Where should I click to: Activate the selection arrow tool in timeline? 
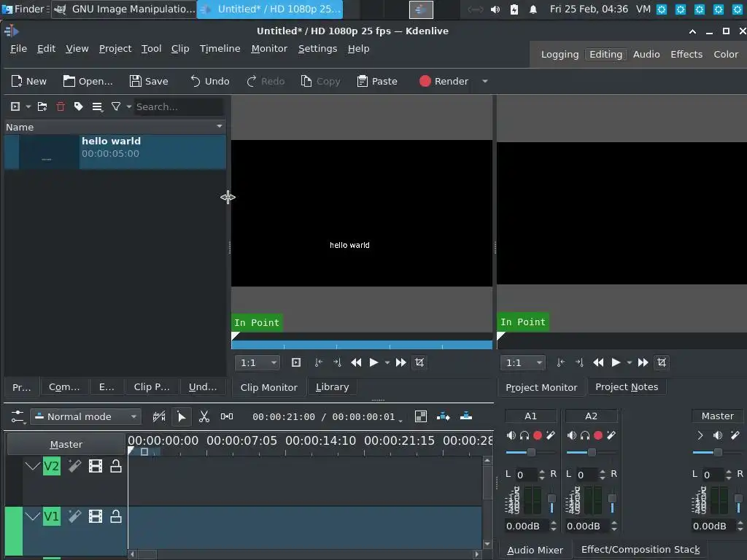(182, 416)
